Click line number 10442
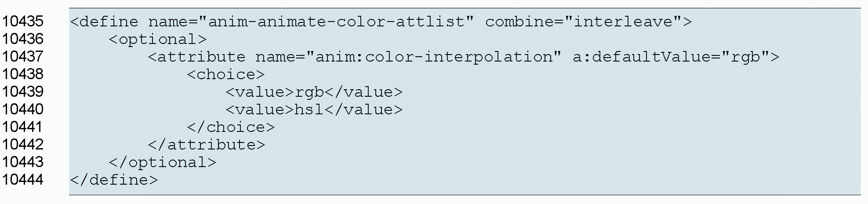Viewport: 868px width, 204px height. [23, 144]
